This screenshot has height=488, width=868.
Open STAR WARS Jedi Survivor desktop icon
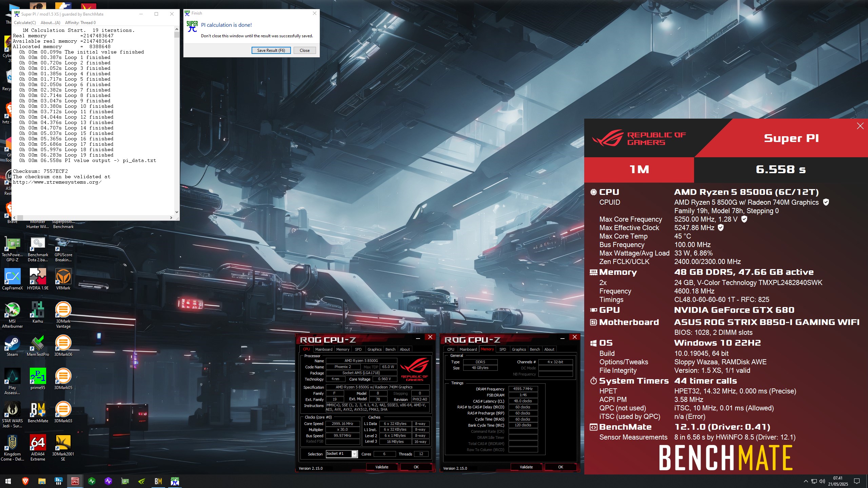[13, 414]
